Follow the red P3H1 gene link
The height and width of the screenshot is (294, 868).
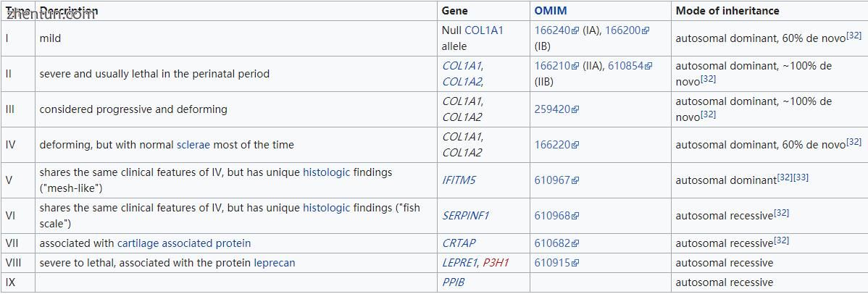point(496,263)
